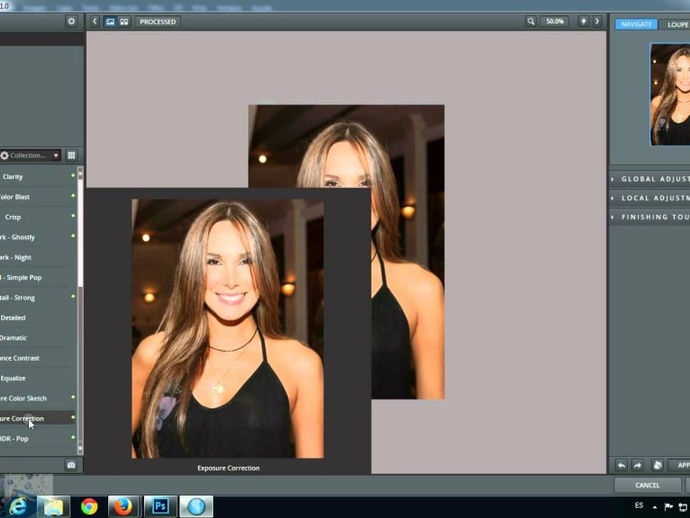Expand the Finishing Touches section
Screen dimensions: 690x518
coord(650,217)
